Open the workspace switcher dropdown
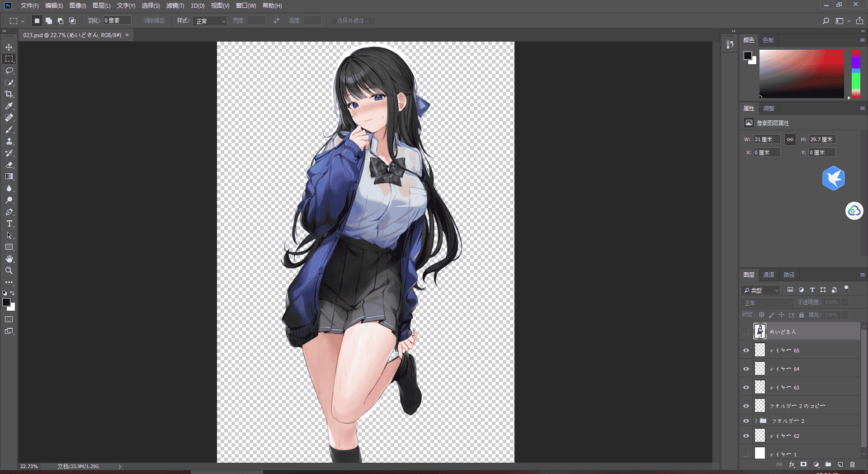Viewport: 868px width, 474px height. (842, 21)
